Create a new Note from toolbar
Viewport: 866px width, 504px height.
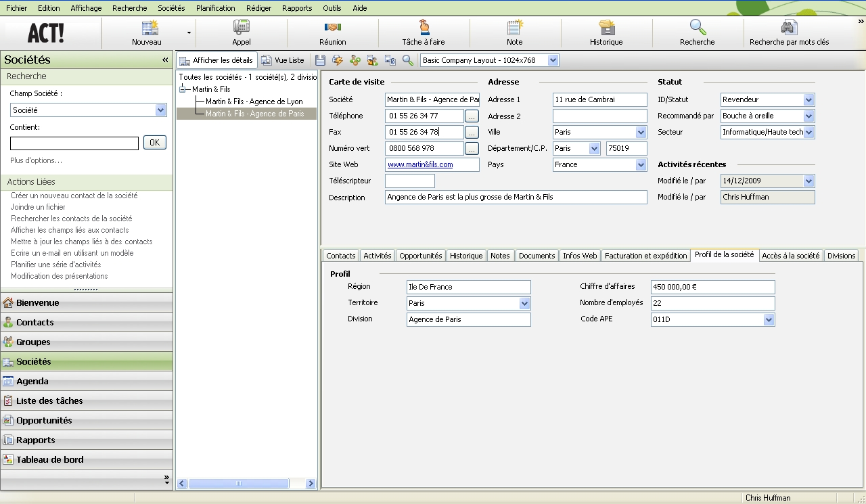tap(515, 28)
